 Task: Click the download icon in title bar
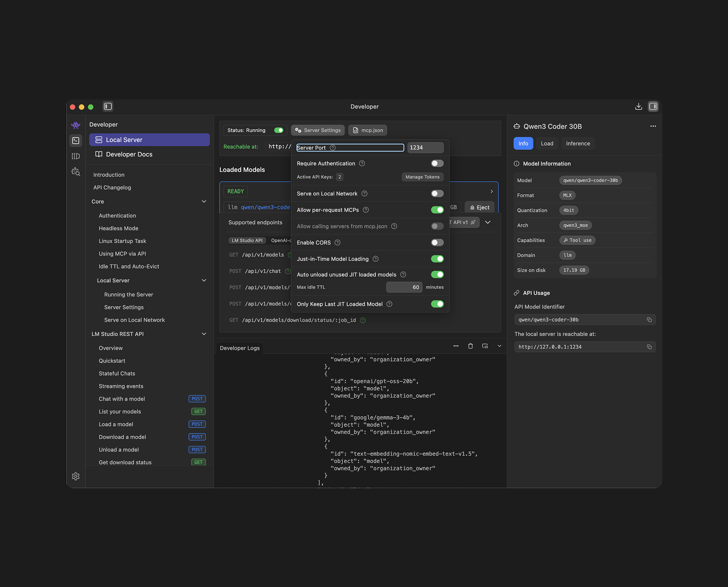pos(638,106)
